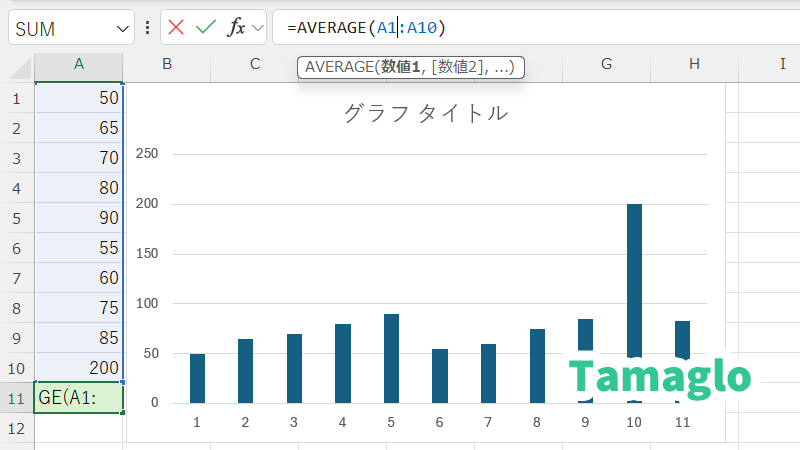The image size is (800, 450).
Task: Confirm the formula with the green checkmark
Action: 206,27
